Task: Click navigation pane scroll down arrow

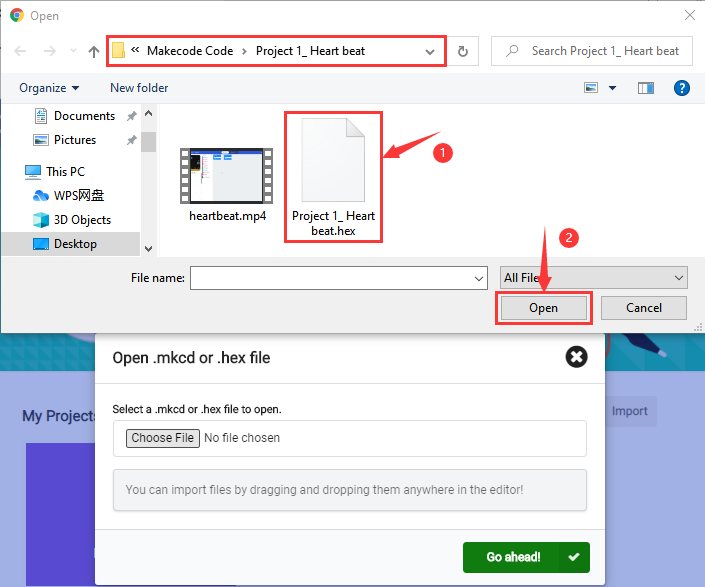Action: [x=148, y=249]
